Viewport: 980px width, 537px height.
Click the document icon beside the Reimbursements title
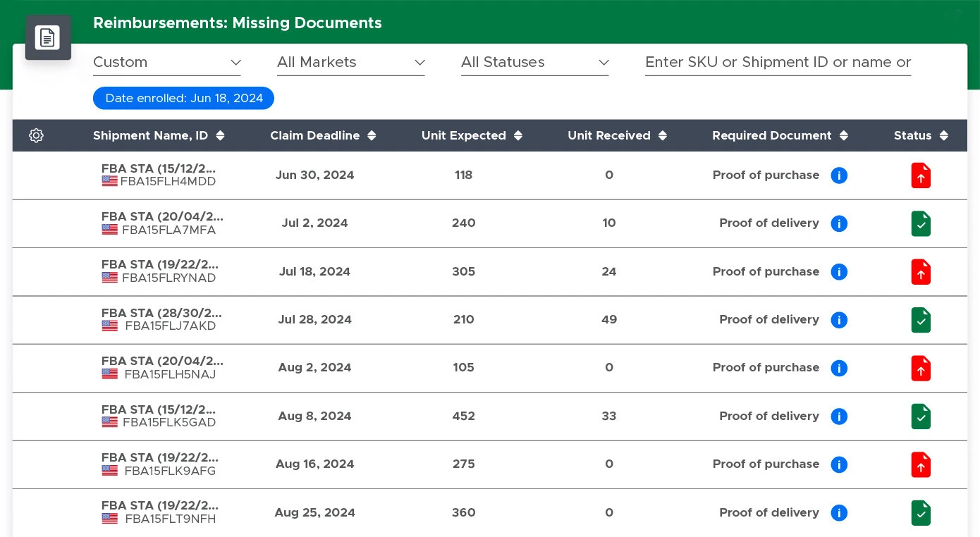click(x=48, y=37)
